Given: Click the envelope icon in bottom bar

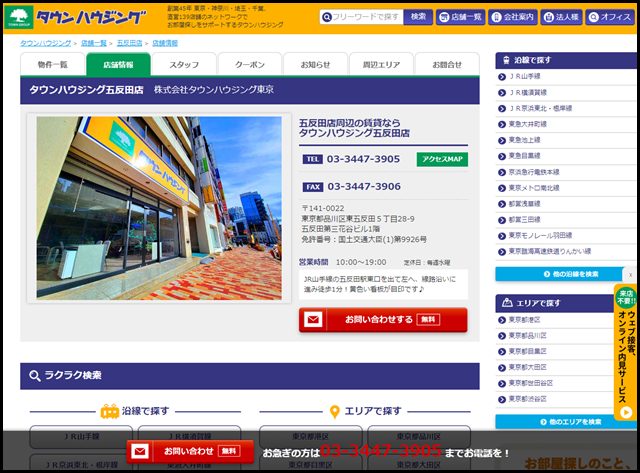Looking at the screenshot, I should coord(140,451).
